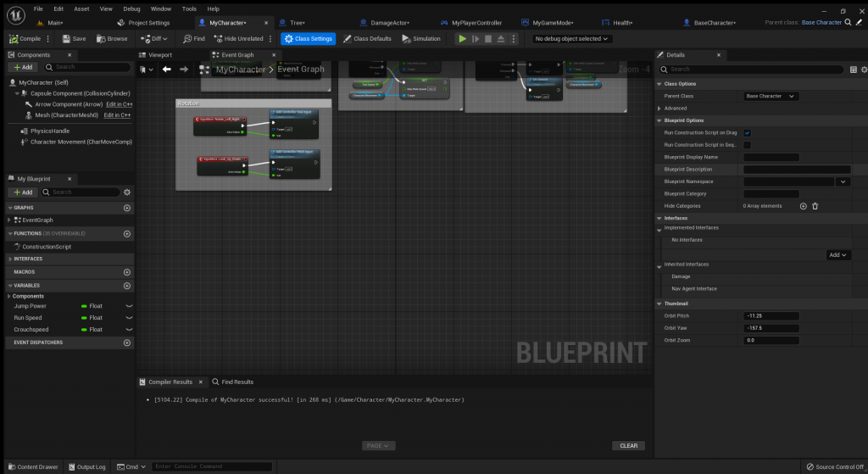Toggle Hide Unrelated nodes

tap(238, 39)
